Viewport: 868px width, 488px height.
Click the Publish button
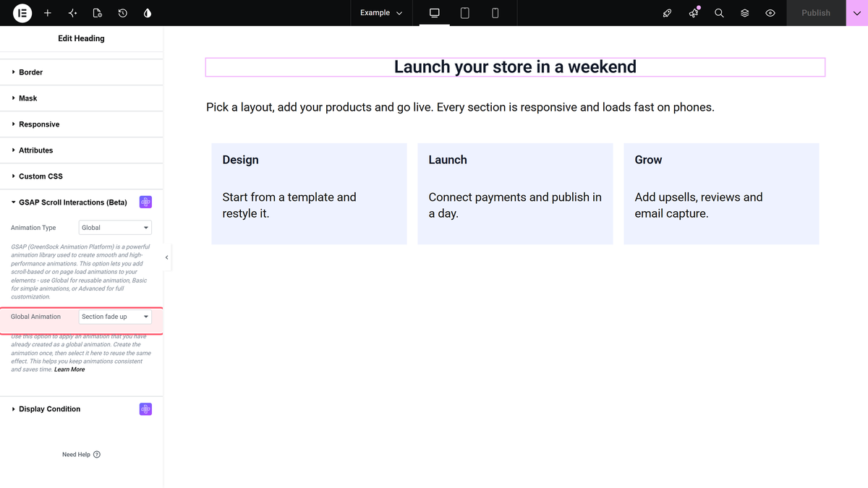816,13
